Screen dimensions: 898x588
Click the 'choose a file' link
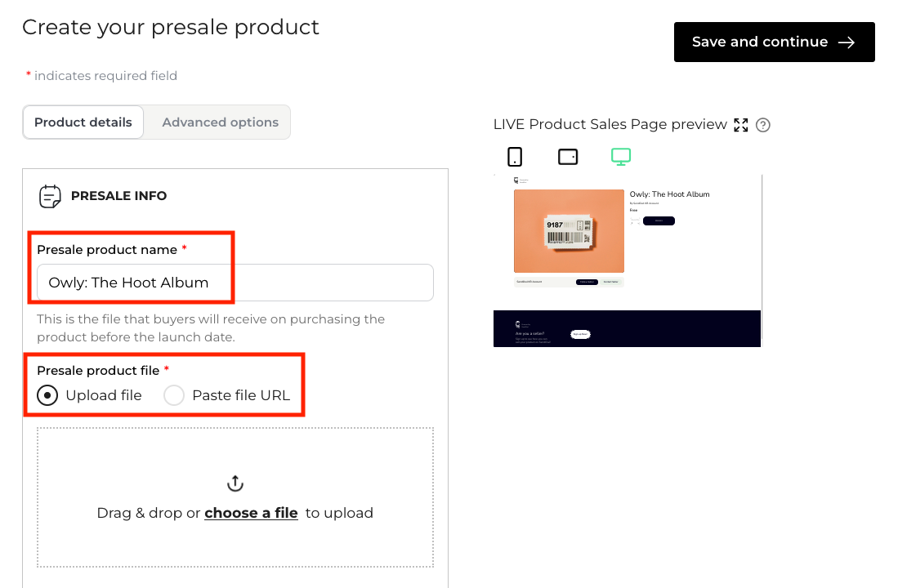251,513
